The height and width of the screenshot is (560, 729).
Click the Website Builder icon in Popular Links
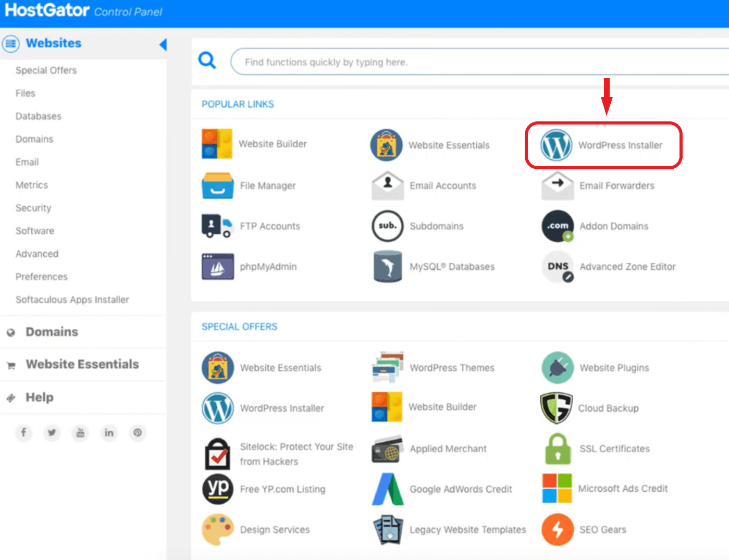pos(217,144)
